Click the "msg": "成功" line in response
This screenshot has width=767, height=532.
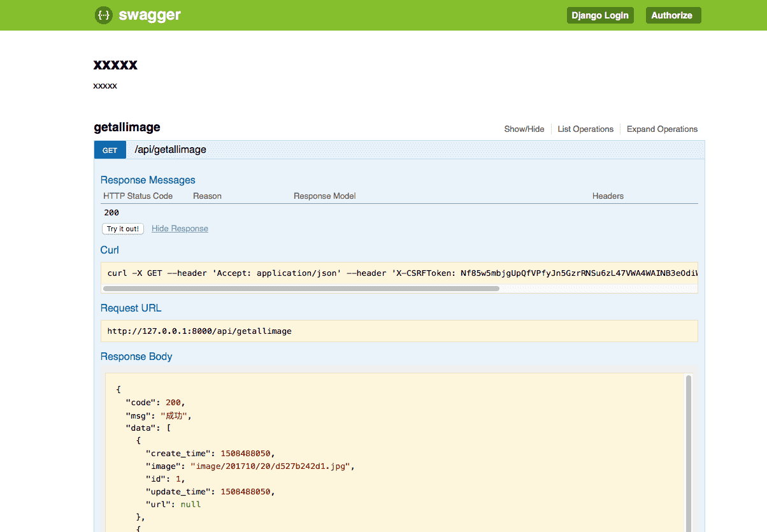(x=159, y=415)
